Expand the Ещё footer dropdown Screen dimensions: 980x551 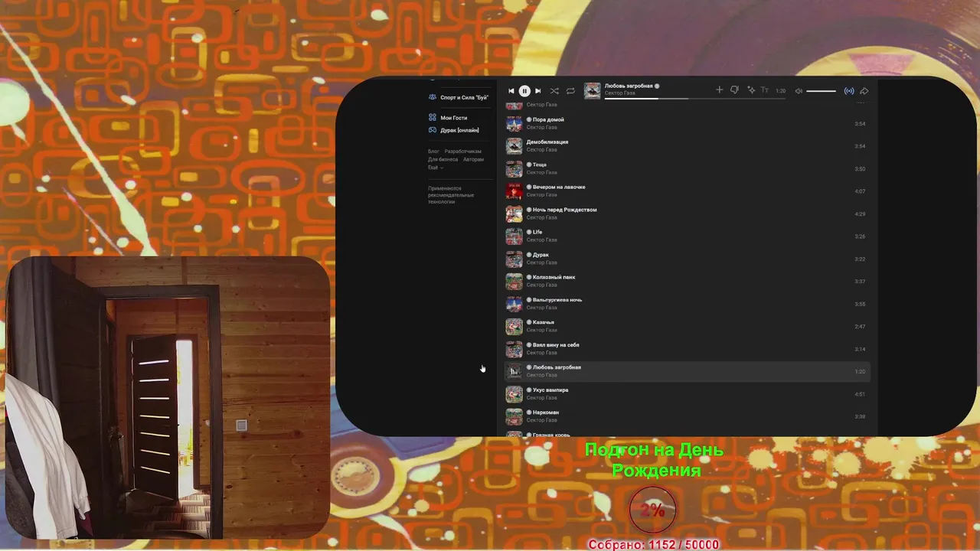point(435,167)
